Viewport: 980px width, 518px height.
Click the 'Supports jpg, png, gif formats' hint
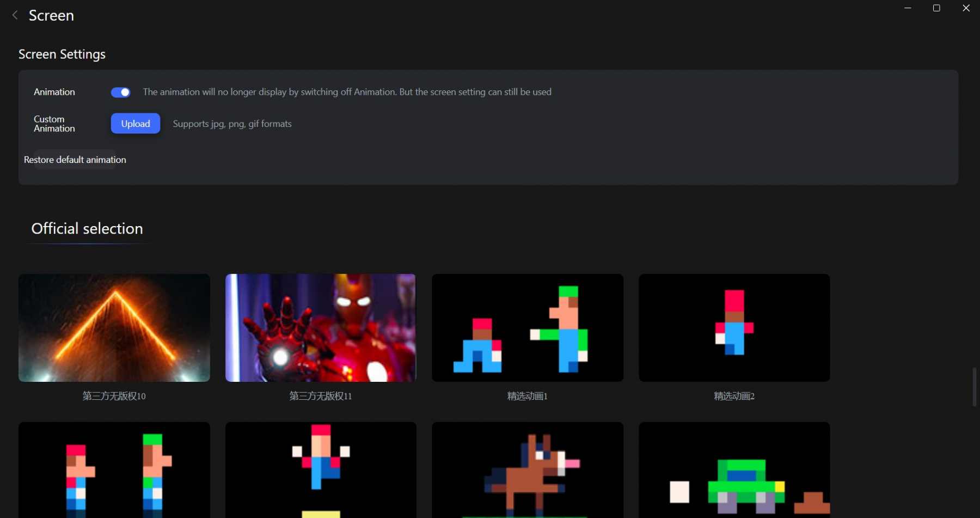click(232, 124)
